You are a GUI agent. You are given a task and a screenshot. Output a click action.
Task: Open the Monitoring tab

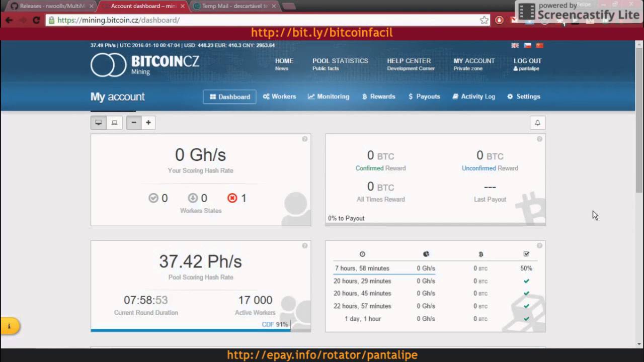329,97
